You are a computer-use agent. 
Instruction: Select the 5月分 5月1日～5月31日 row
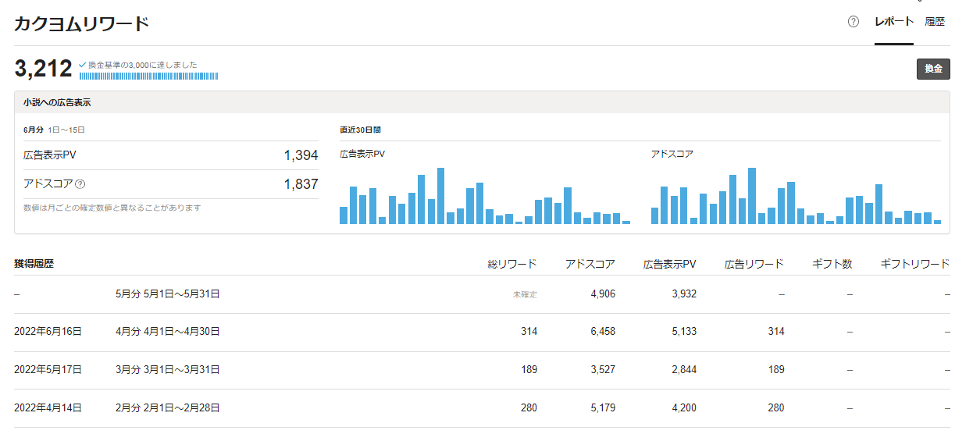point(167,294)
